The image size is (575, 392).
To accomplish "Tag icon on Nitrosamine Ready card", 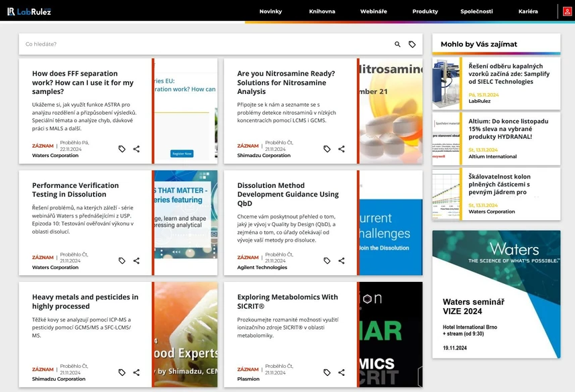I will 327,149.
